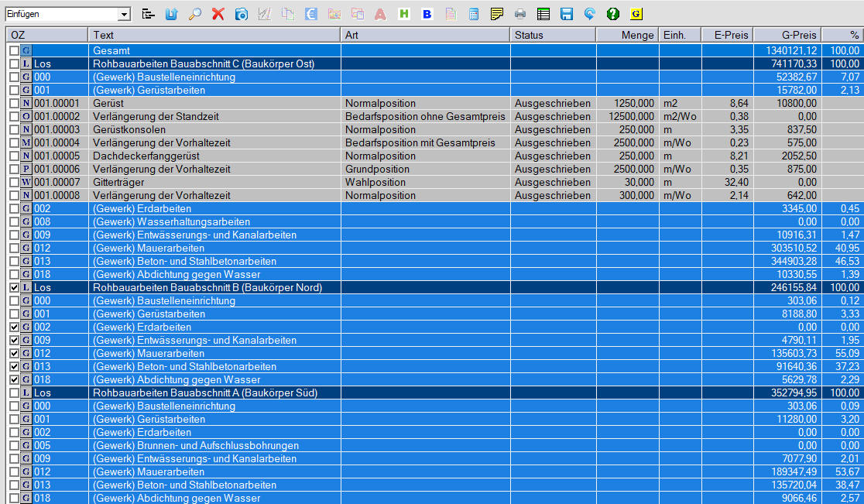Click the N type icon of row 001.00001
The height and width of the screenshot is (504, 864).
pyautogui.click(x=26, y=104)
